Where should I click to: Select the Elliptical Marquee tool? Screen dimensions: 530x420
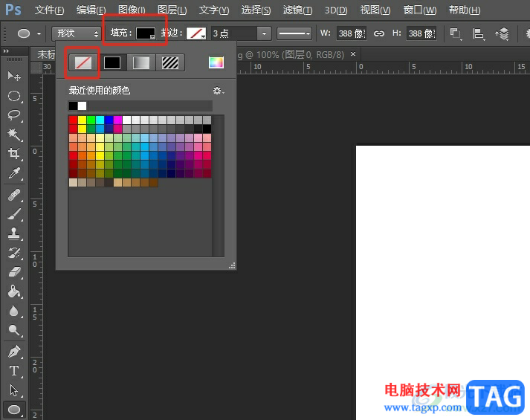click(x=14, y=96)
